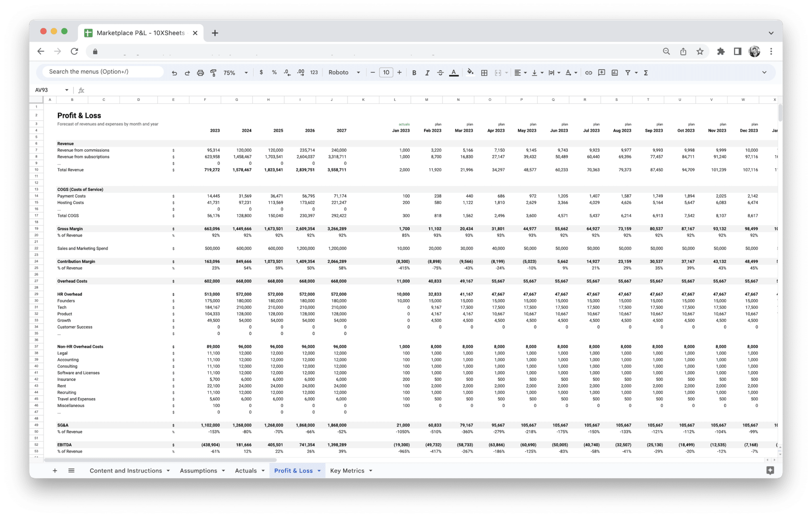Open the all sheets list
The image size is (812, 517).
72,471
